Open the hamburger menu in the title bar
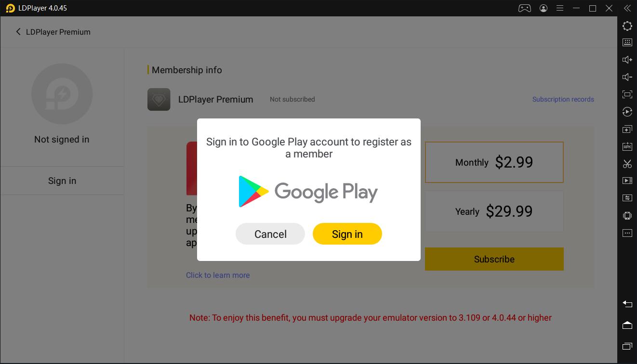This screenshot has height=364, width=637. (x=560, y=8)
